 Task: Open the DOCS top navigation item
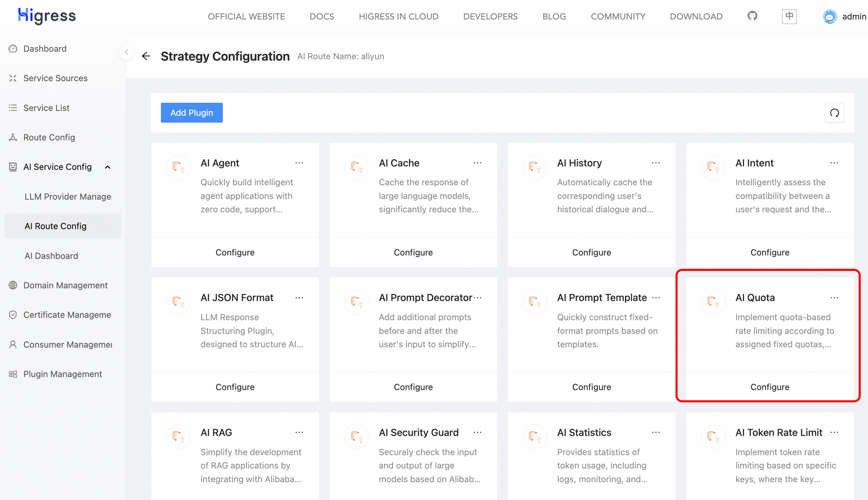coord(322,16)
